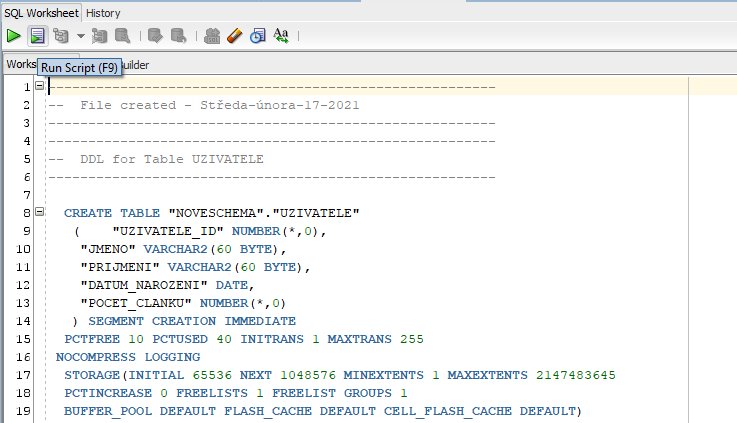Image resolution: width=737 pixels, height=423 pixels.
Task: Click the Run Script (F9) toolbar icon
Action: (x=37, y=36)
